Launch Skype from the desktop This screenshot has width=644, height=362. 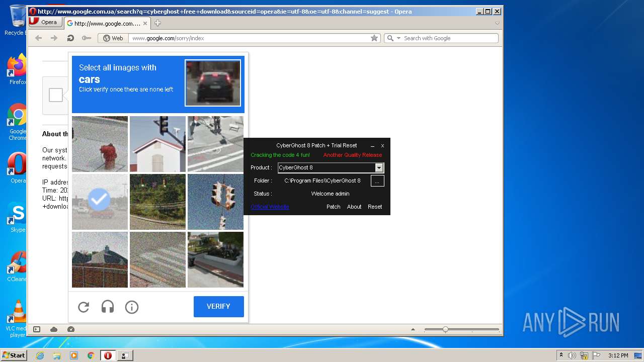(18, 217)
